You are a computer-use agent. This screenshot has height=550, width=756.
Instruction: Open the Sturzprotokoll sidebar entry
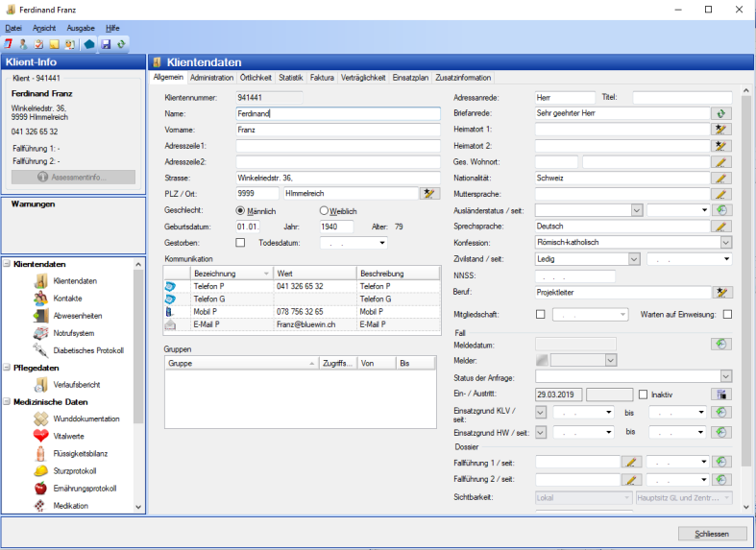pyautogui.click(x=75, y=471)
